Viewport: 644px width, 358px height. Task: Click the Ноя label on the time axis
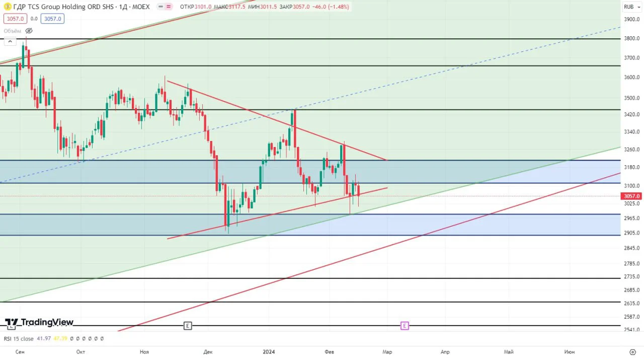pyautogui.click(x=144, y=351)
